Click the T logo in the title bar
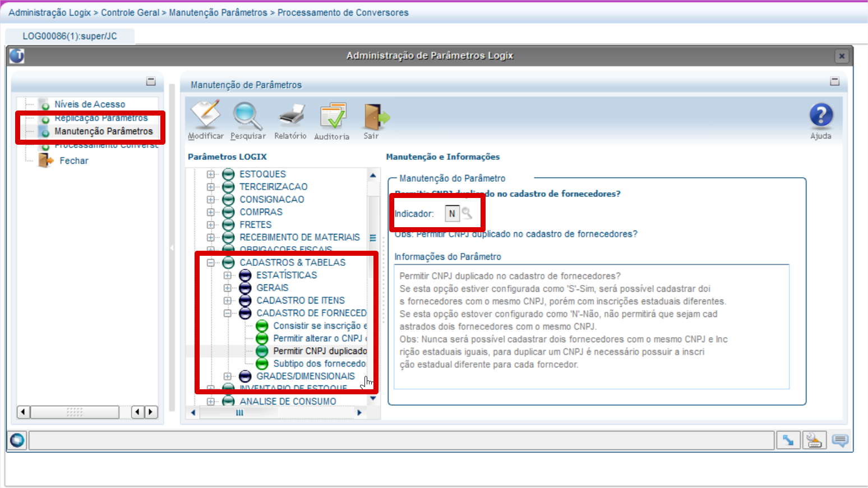This screenshot has height=488, width=868. point(17,56)
